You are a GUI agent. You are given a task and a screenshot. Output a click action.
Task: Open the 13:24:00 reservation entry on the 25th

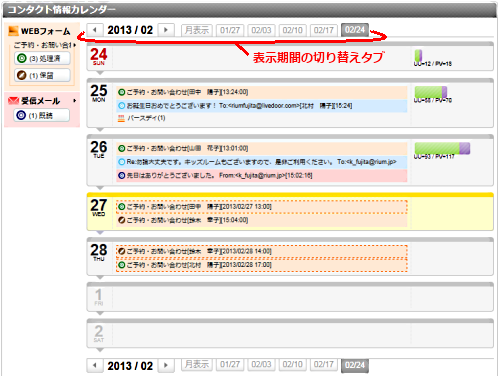262,92
